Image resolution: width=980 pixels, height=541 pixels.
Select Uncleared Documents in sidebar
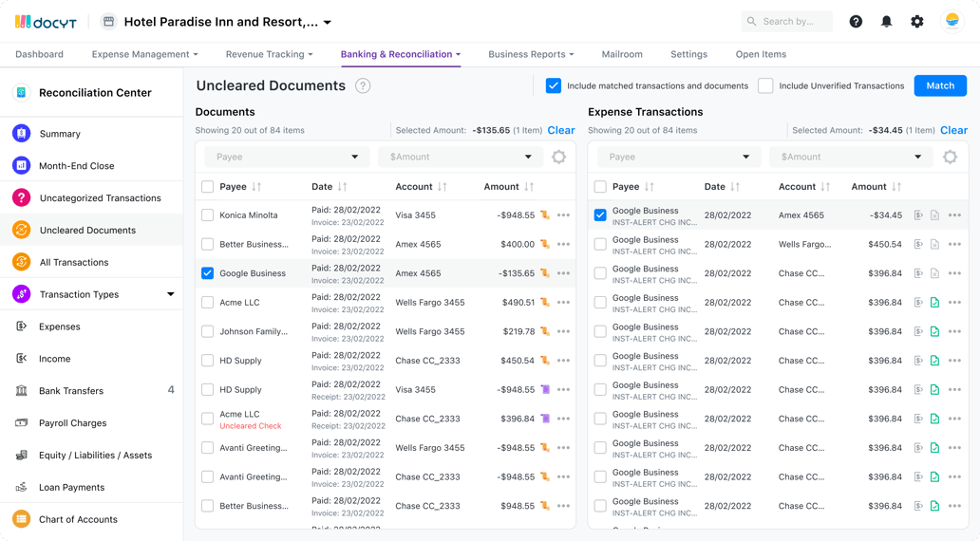point(91,230)
